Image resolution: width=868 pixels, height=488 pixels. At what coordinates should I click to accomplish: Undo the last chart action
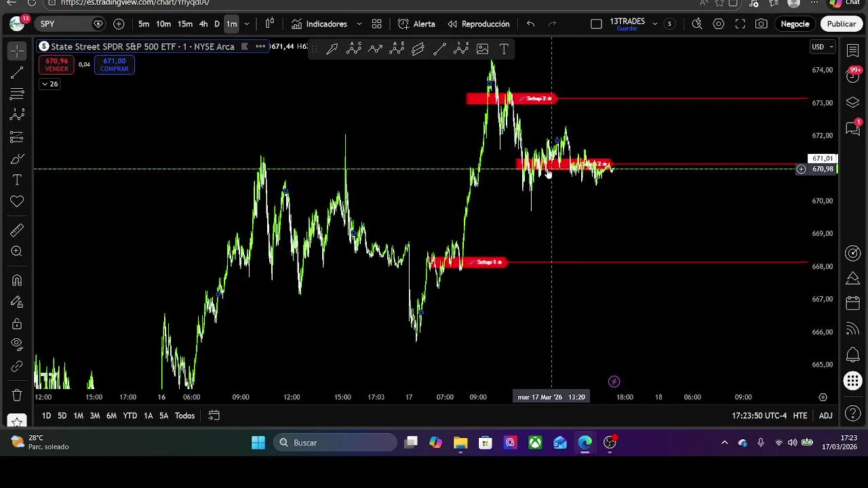point(530,24)
